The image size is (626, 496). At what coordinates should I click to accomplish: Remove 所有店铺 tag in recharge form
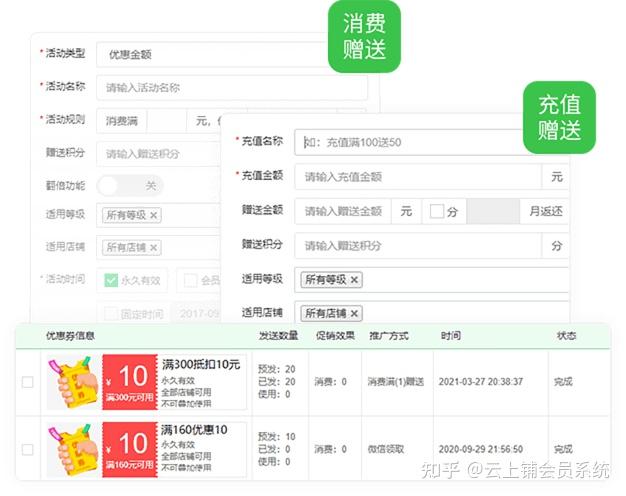354,313
